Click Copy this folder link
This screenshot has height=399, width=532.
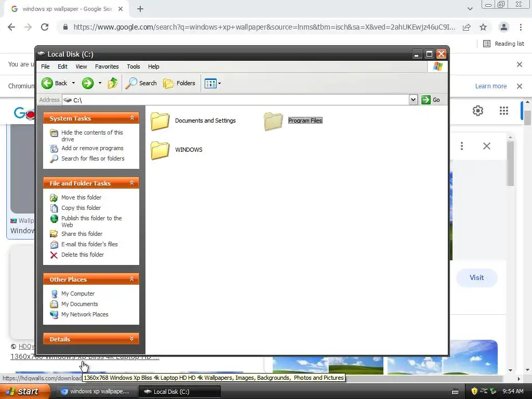click(81, 208)
